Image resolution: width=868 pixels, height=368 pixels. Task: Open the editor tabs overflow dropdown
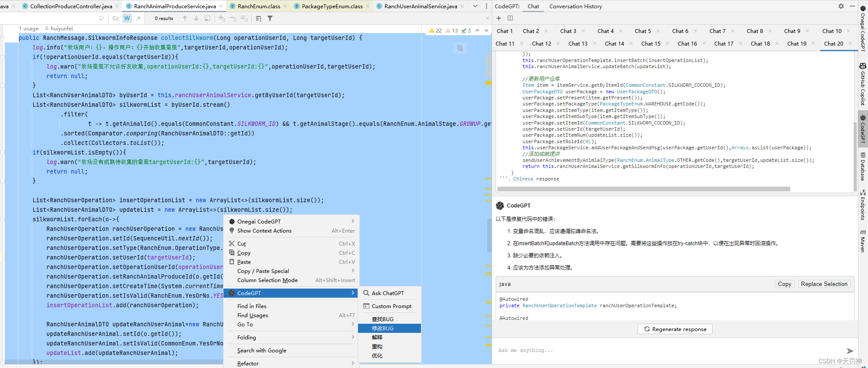tap(475, 6)
